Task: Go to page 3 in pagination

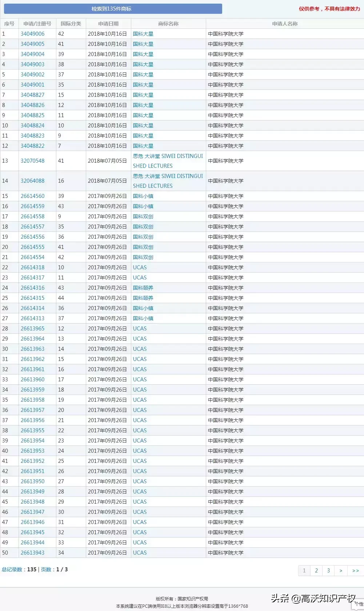Action: 328,571
